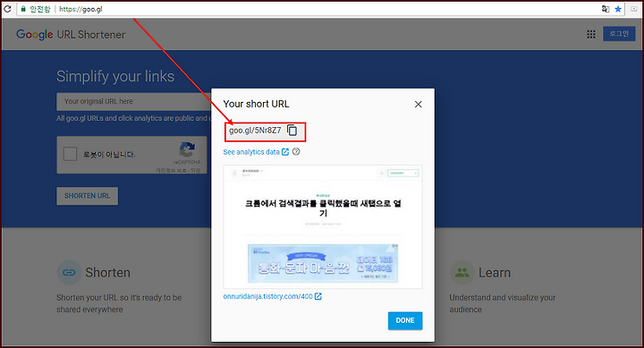Click the Google URL Shortener logo
This screenshot has width=644, height=348.
71,35
